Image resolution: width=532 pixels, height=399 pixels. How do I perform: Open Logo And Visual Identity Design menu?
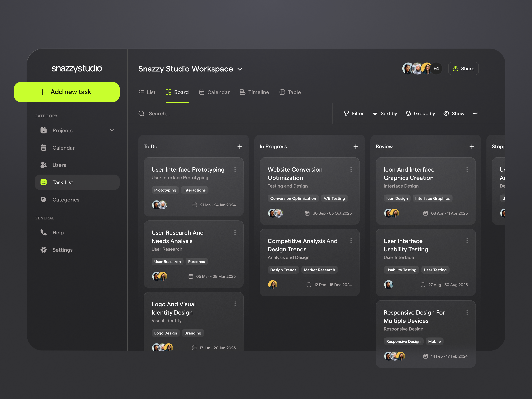(x=235, y=304)
